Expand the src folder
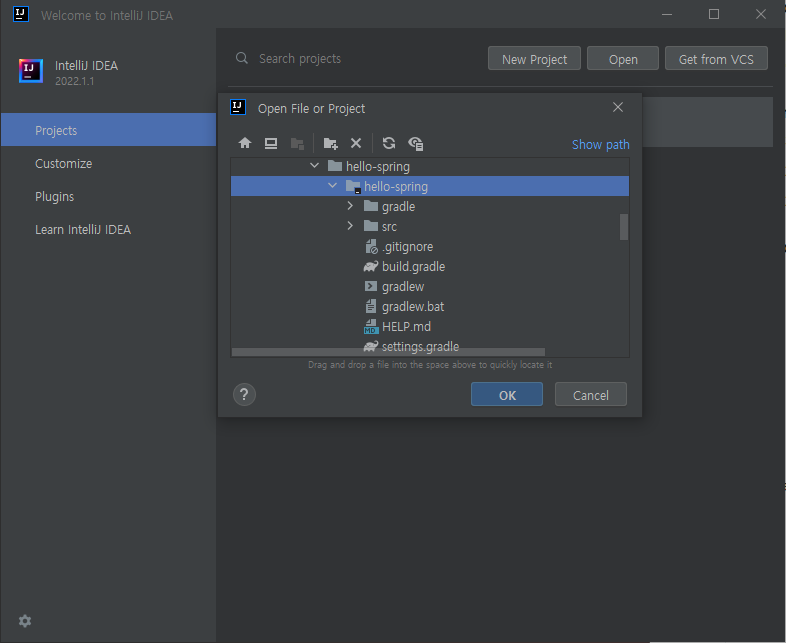This screenshot has width=786, height=643. [350, 226]
